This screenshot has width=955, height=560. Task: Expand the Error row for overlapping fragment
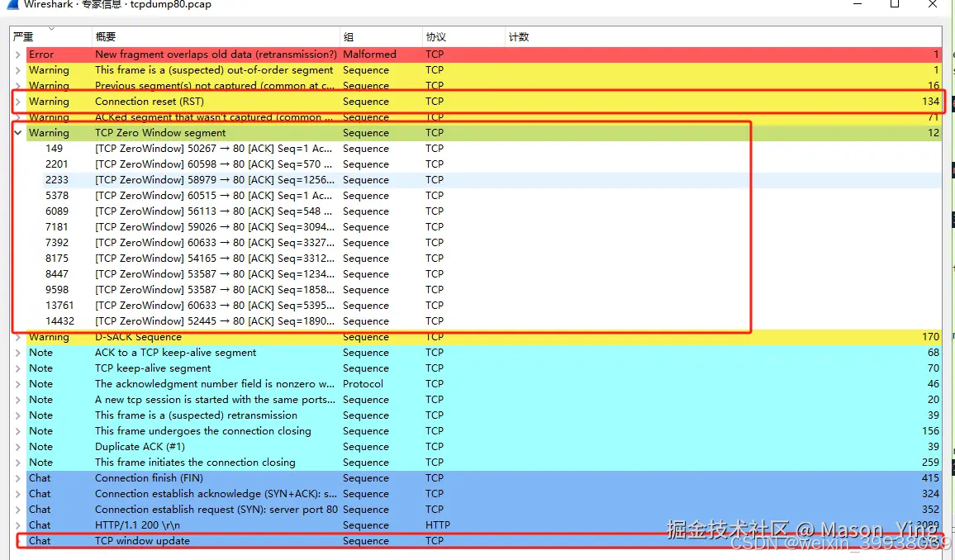pyautogui.click(x=18, y=55)
